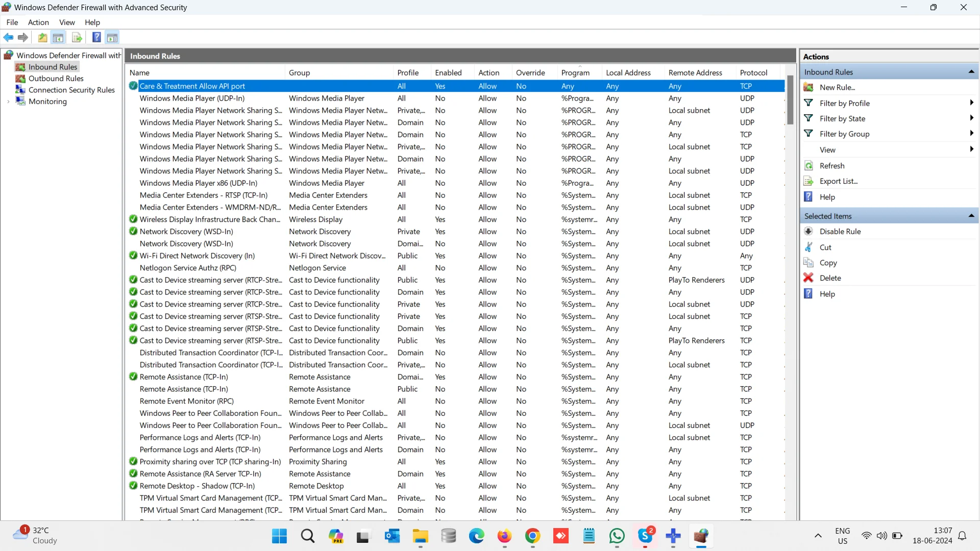Click the Export List toolbar icon

pos(77,37)
